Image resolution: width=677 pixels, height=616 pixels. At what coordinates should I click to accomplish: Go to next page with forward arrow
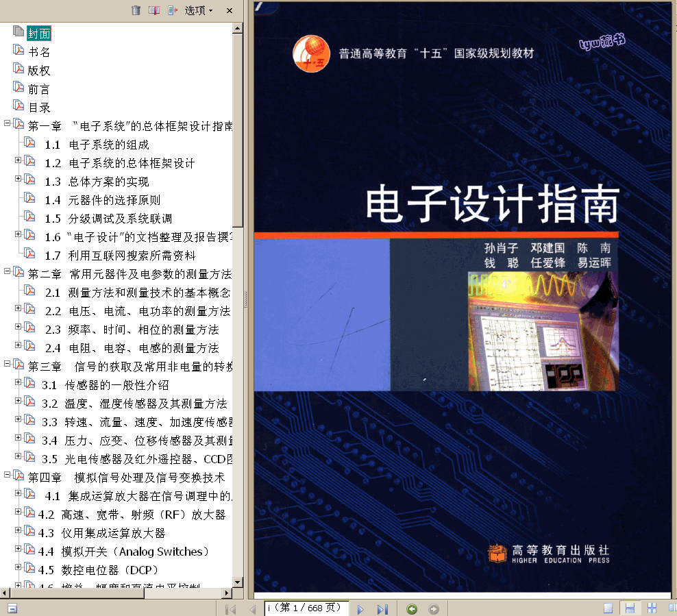click(360, 608)
